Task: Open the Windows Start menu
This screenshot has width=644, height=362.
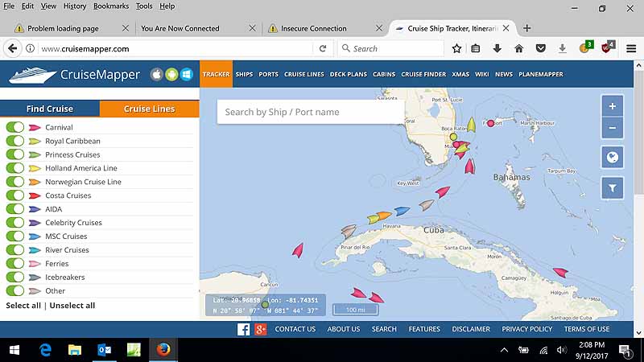Action: point(14,350)
